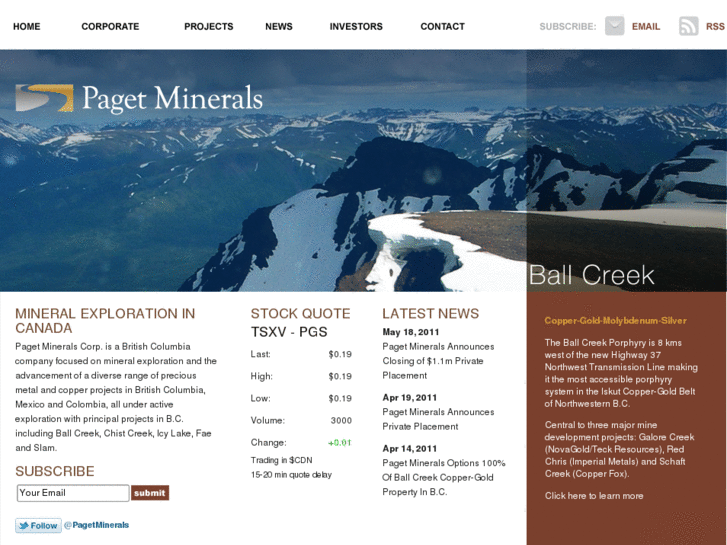Viewport: 727px width, 545px height.
Task: Click the STOCK QUOTE heading
Action: coord(300,314)
